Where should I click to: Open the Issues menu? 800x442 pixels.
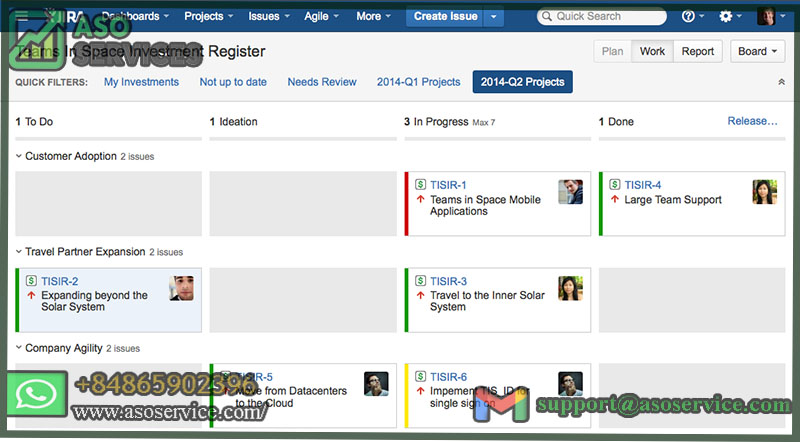(x=269, y=16)
